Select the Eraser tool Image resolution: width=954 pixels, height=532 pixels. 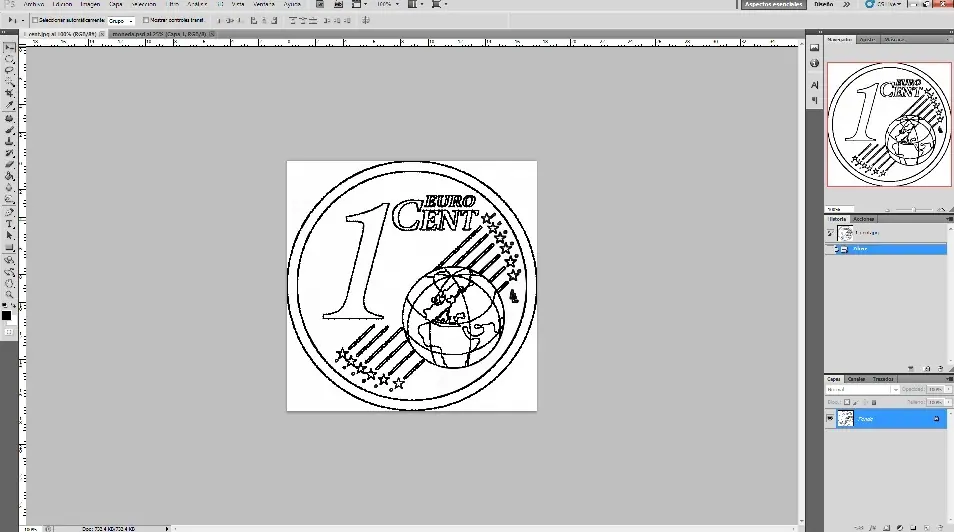(9, 165)
